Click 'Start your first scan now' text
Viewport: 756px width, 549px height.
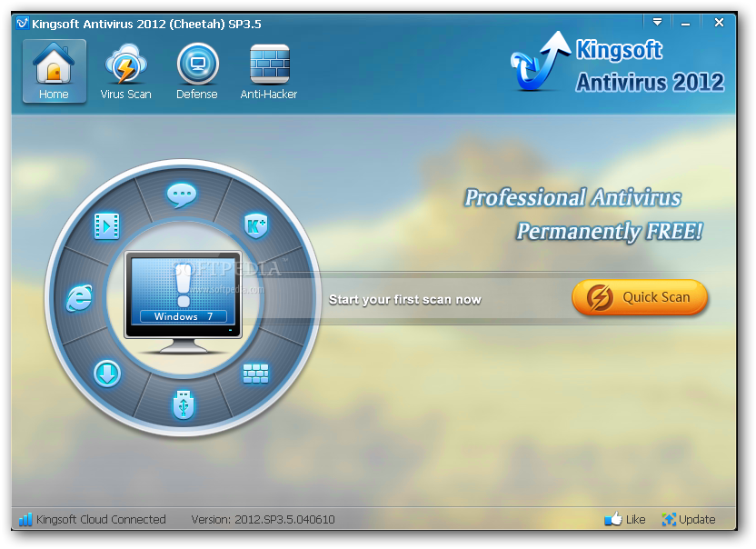click(405, 300)
